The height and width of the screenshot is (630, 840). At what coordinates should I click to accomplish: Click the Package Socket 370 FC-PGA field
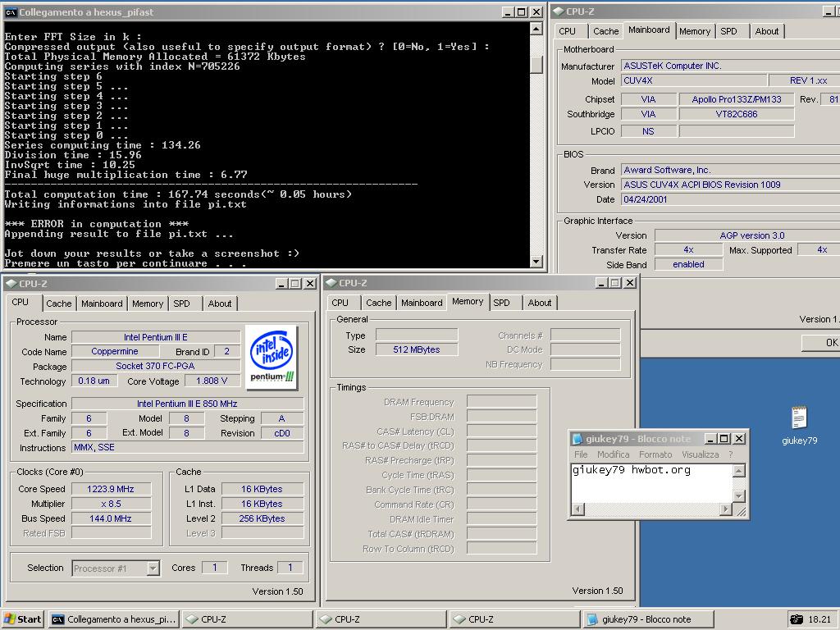pos(155,366)
